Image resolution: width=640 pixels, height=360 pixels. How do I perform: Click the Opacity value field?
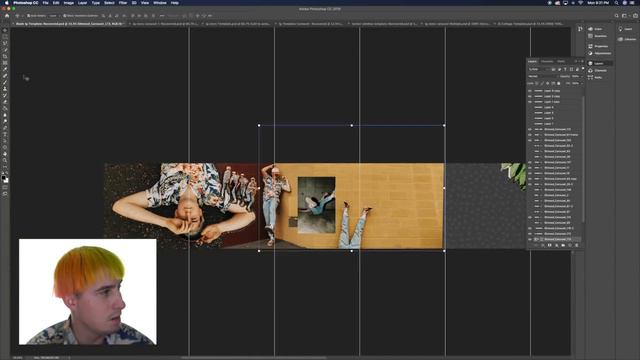click(x=575, y=76)
